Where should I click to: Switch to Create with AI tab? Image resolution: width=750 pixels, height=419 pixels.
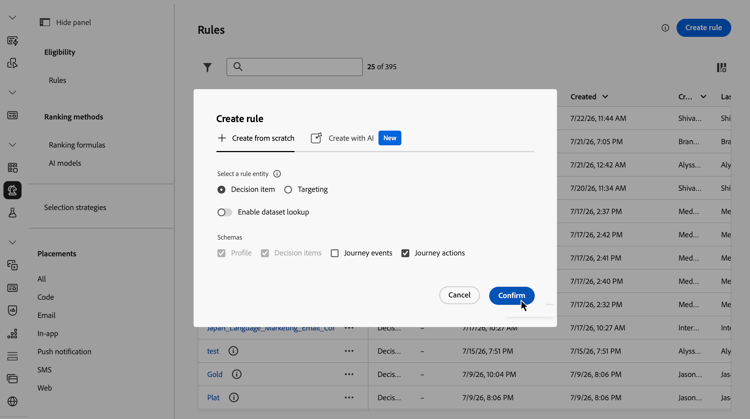pos(356,138)
